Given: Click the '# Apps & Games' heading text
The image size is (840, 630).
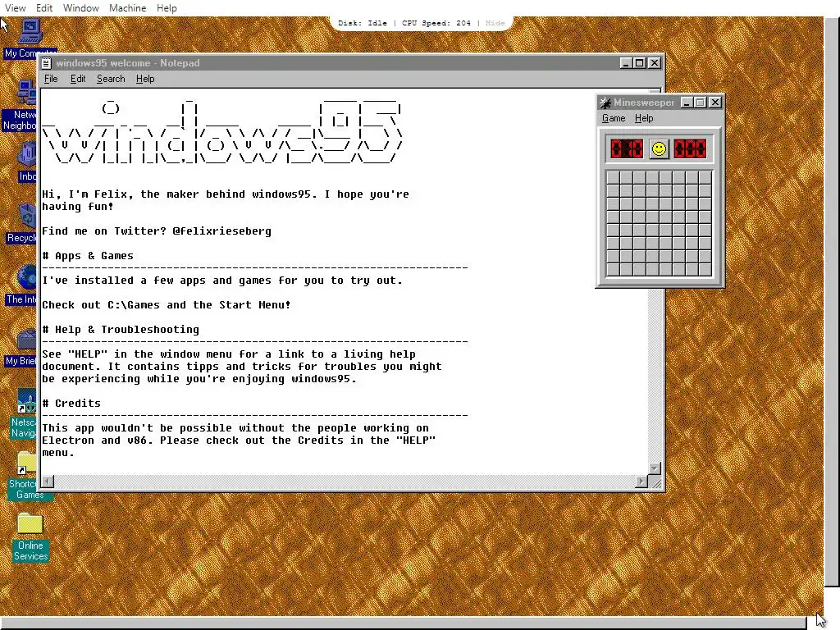Looking at the screenshot, I should coord(88,256).
